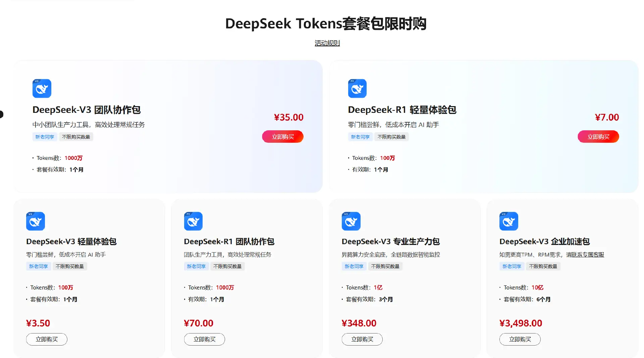Open the 活动规则 link

(x=327, y=43)
